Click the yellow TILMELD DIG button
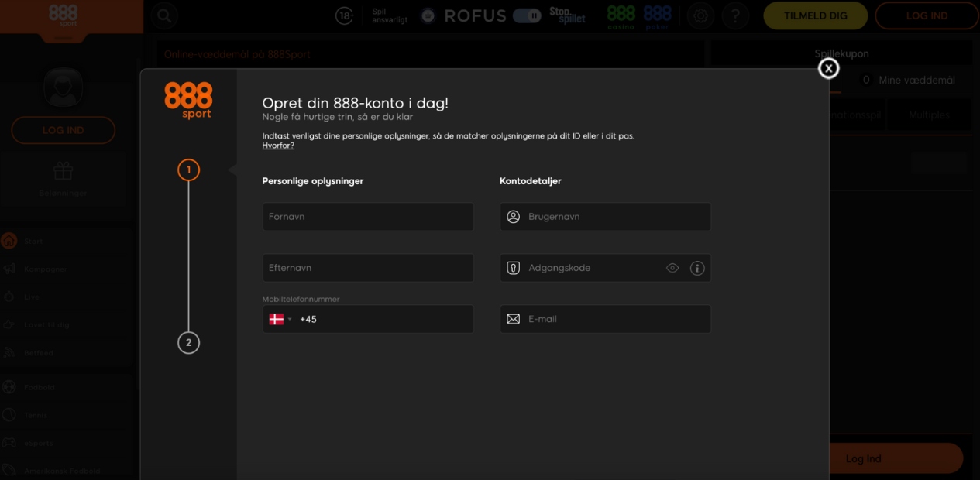980x480 pixels. pyautogui.click(x=816, y=15)
